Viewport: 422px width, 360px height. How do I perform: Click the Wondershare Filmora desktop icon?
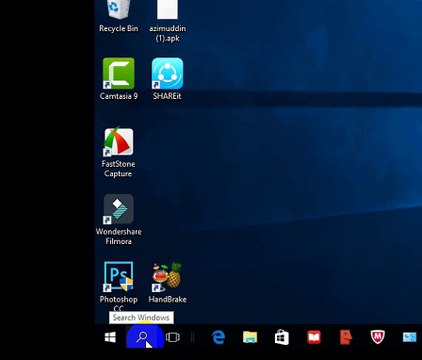118,209
